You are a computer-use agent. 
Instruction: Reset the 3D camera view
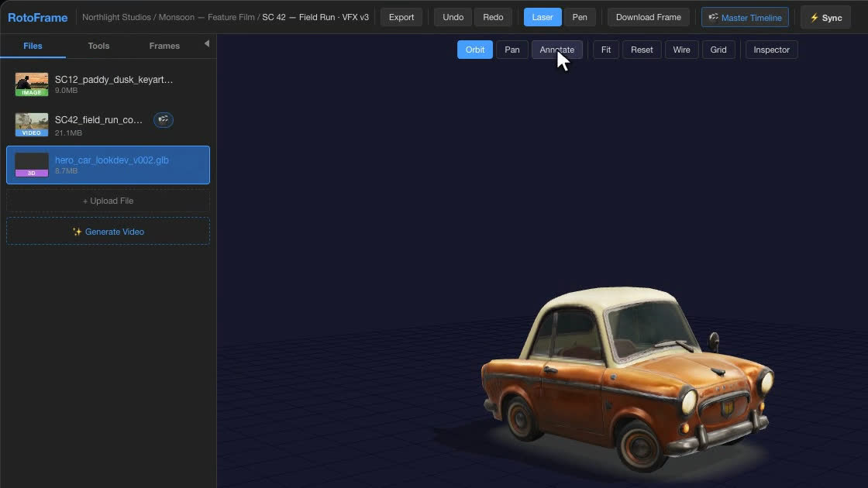(642, 50)
